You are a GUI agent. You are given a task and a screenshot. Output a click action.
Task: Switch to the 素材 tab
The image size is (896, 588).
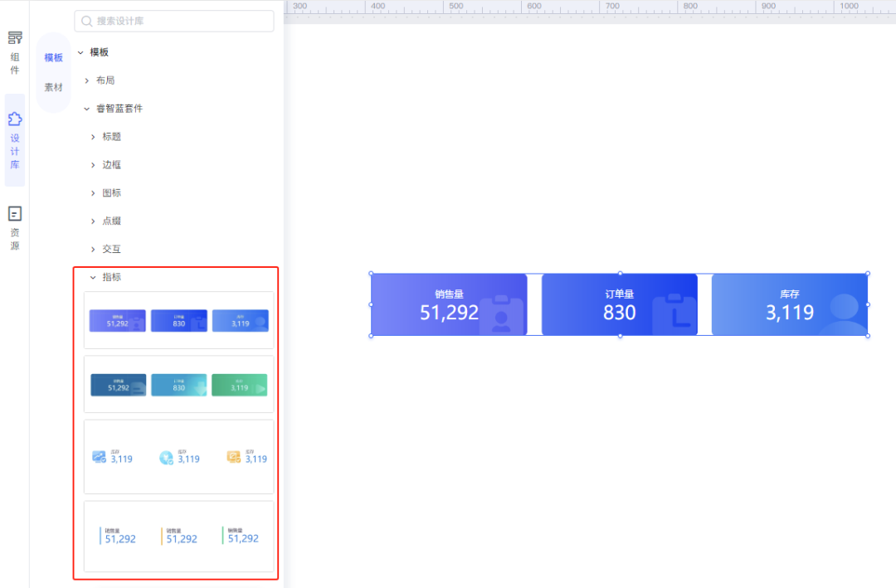(x=53, y=87)
